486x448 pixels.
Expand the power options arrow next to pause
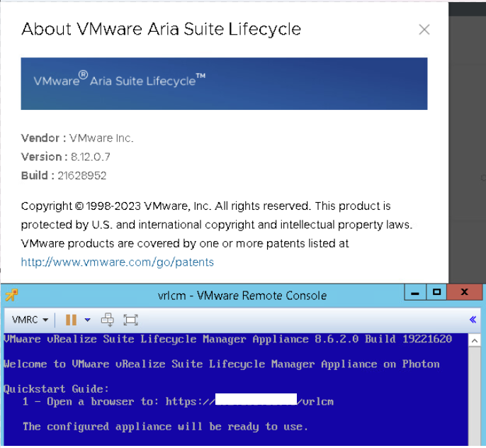(87, 320)
